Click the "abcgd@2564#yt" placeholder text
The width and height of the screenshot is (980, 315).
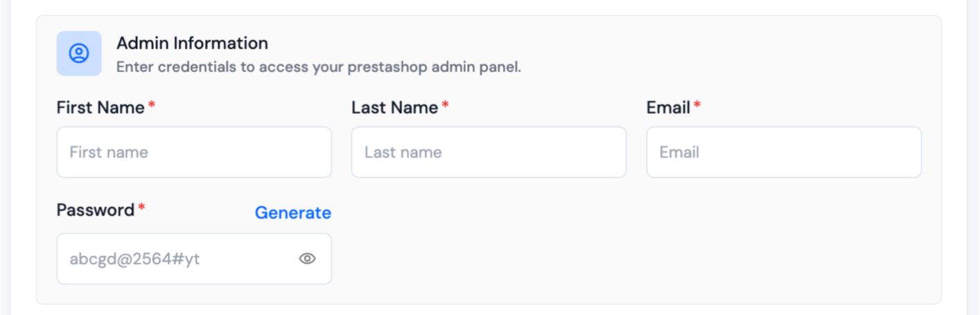click(x=134, y=259)
